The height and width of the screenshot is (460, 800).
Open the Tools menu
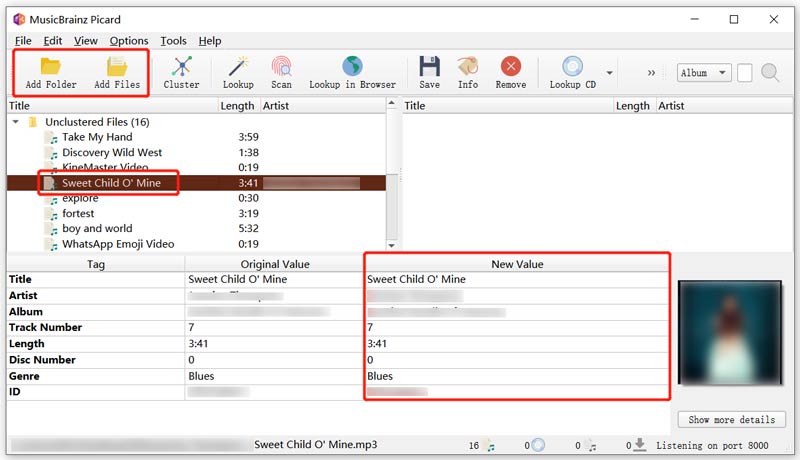(x=173, y=41)
